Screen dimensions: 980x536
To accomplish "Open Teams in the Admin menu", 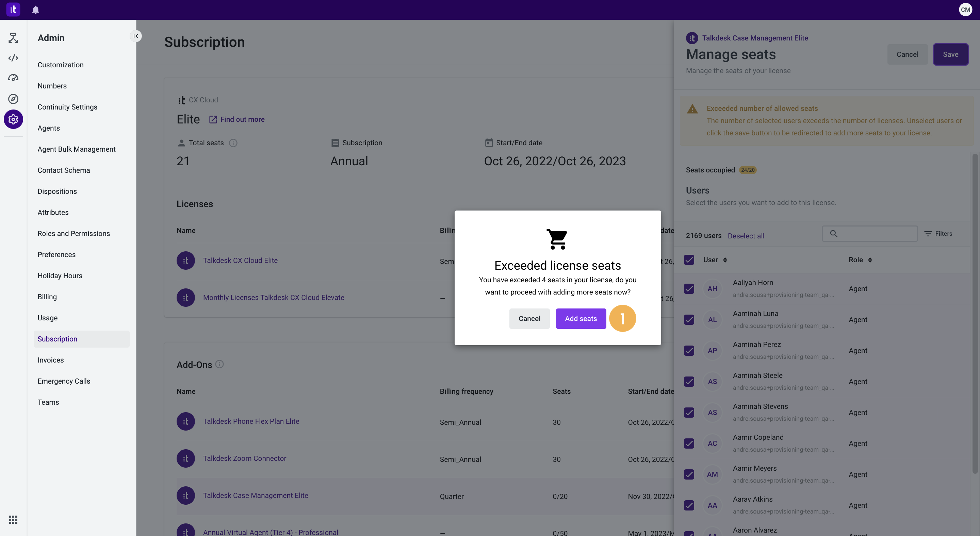I will (x=48, y=403).
